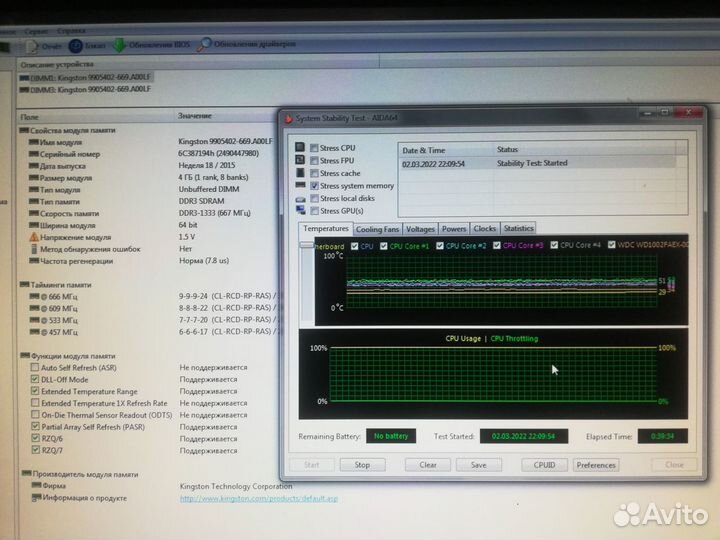The image size is (720, 540).
Task: Enable the Stress CPU checkbox
Action: pyautogui.click(x=314, y=148)
